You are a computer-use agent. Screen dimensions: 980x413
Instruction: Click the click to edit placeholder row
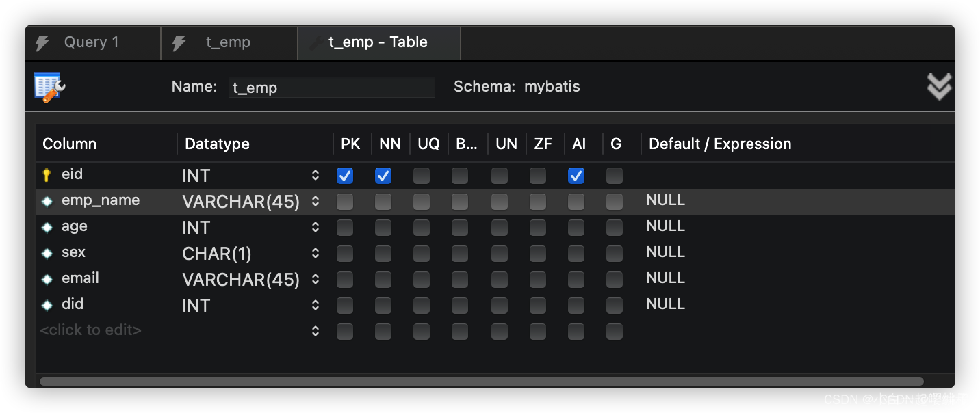tap(91, 330)
